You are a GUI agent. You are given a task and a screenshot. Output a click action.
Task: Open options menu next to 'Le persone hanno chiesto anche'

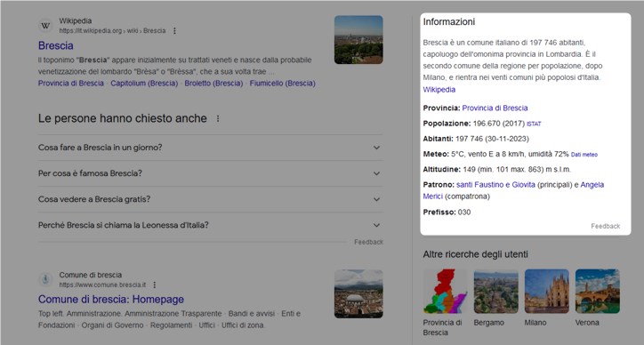pyautogui.click(x=218, y=118)
